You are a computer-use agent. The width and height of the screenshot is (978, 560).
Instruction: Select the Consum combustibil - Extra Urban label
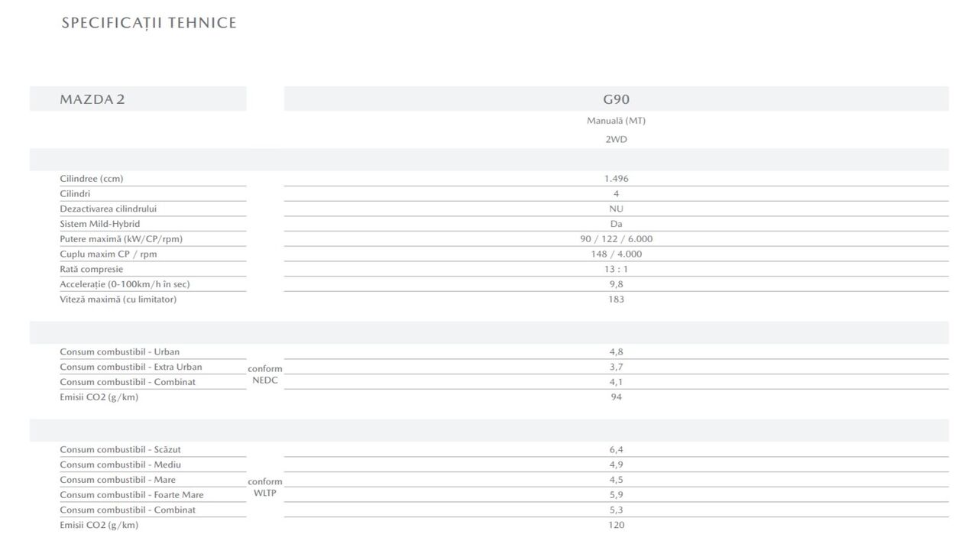pyautogui.click(x=131, y=367)
